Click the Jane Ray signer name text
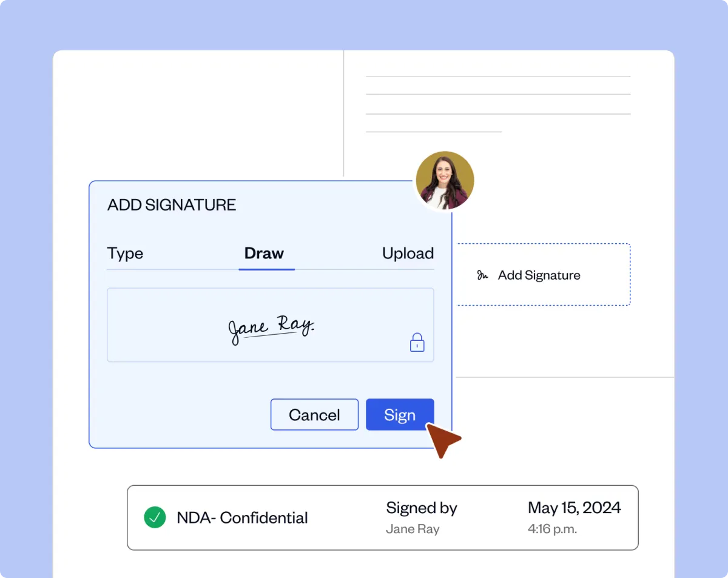 [x=413, y=529]
